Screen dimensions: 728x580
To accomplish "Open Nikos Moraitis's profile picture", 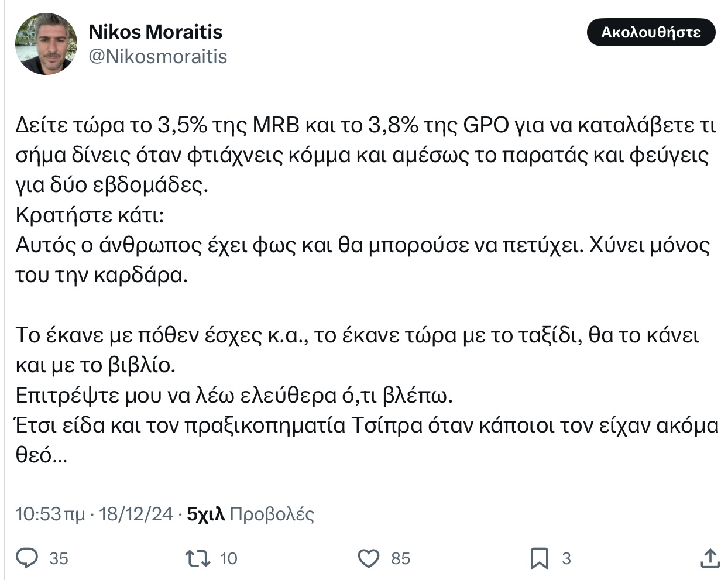I will click(46, 44).
